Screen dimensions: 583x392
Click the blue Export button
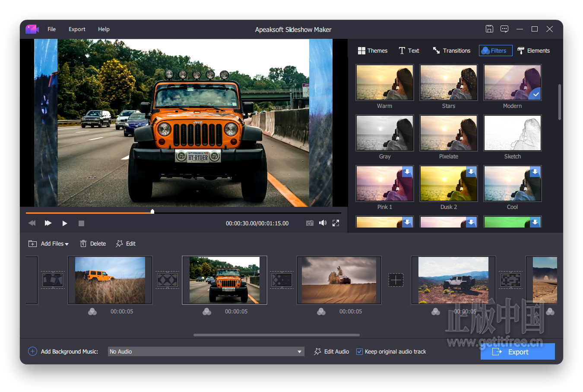(517, 351)
